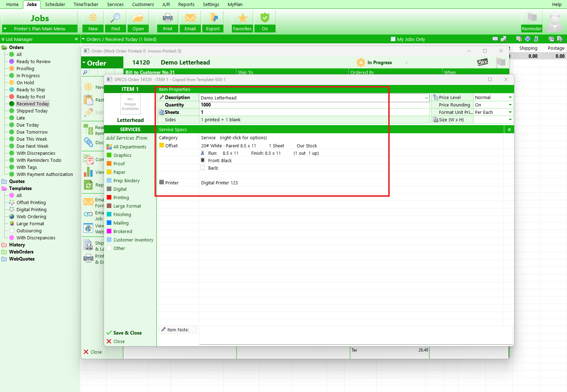Expand the Price Rounding dropdown
Image resolution: width=567 pixels, height=392 pixels.
coord(510,105)
